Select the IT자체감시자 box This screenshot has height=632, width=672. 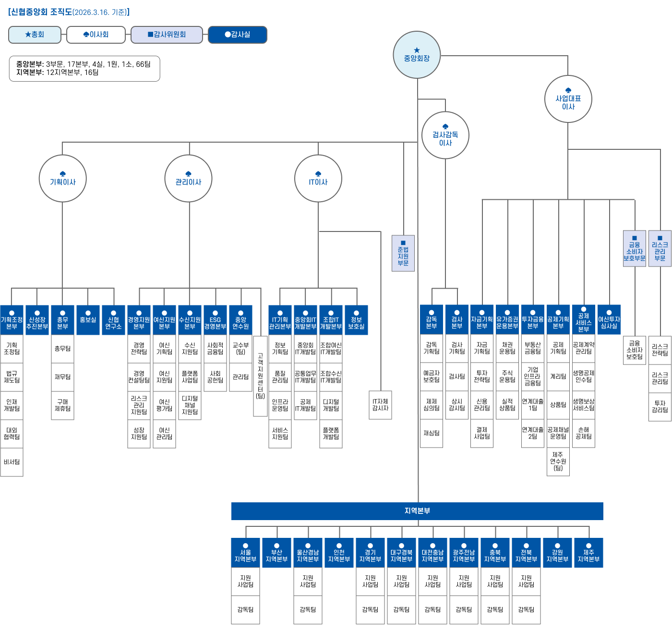click(380, 405)
